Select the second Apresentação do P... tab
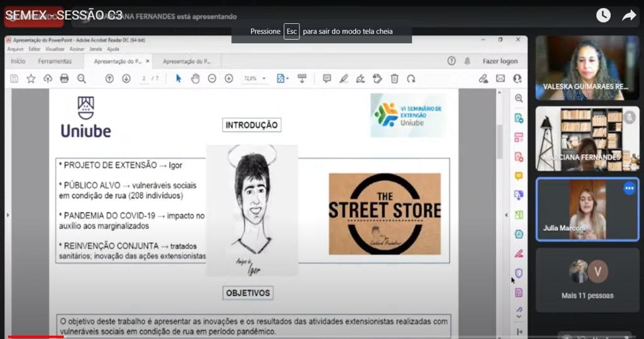This screenshot has width=644, height=339. [x=187, y=61]
